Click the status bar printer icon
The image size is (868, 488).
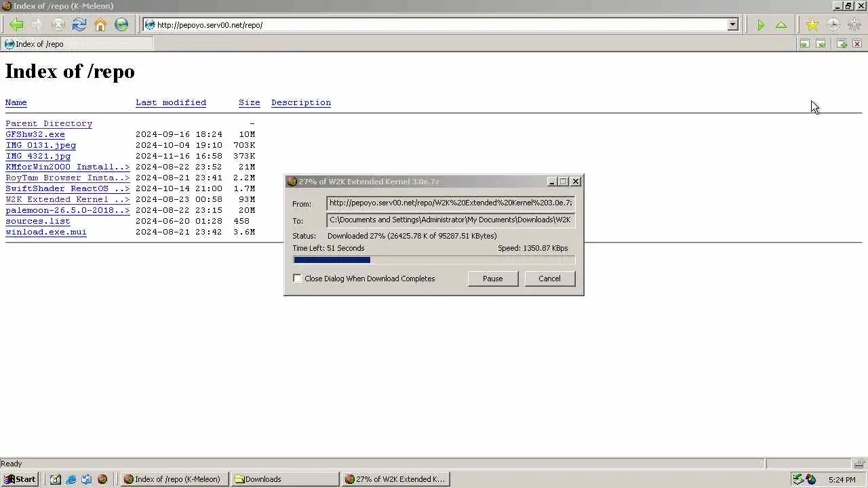pyautogui.click(x=859, y=464)
